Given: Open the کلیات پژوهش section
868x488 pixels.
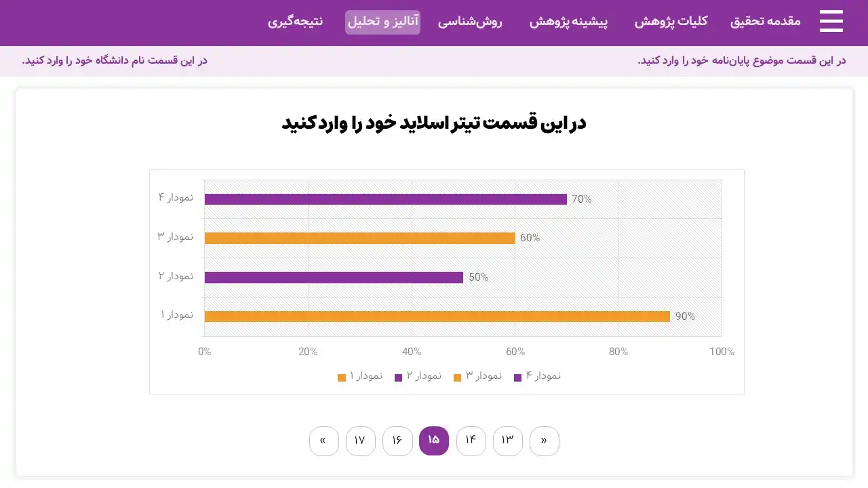Looking at the screenshot, I should (x=671, y=22).
